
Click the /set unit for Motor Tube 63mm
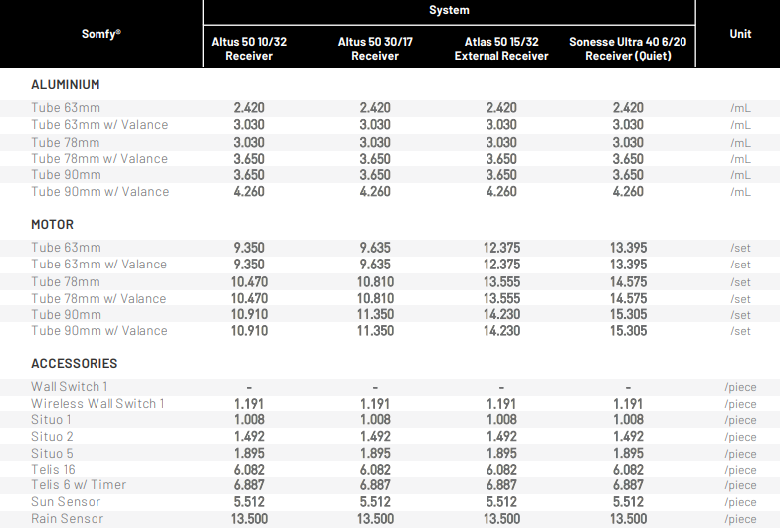coord(740,248)
